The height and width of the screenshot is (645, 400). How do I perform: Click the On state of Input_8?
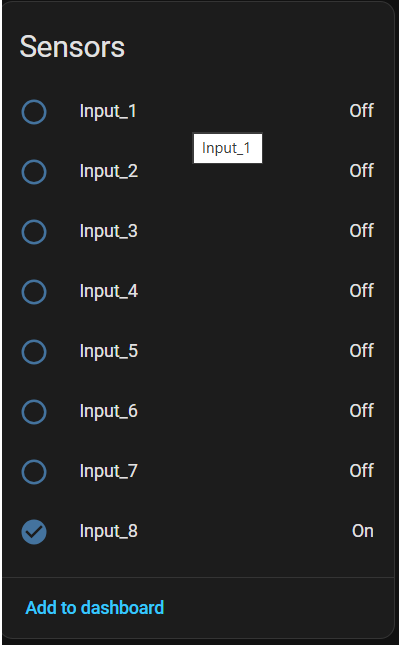click(363, 531)
